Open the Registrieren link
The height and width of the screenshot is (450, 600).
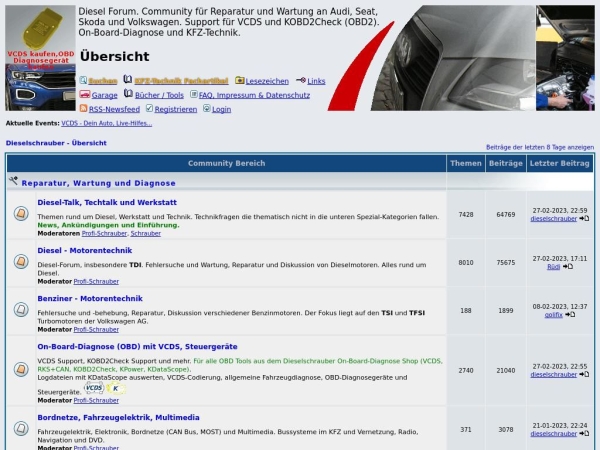coord(176,109)
